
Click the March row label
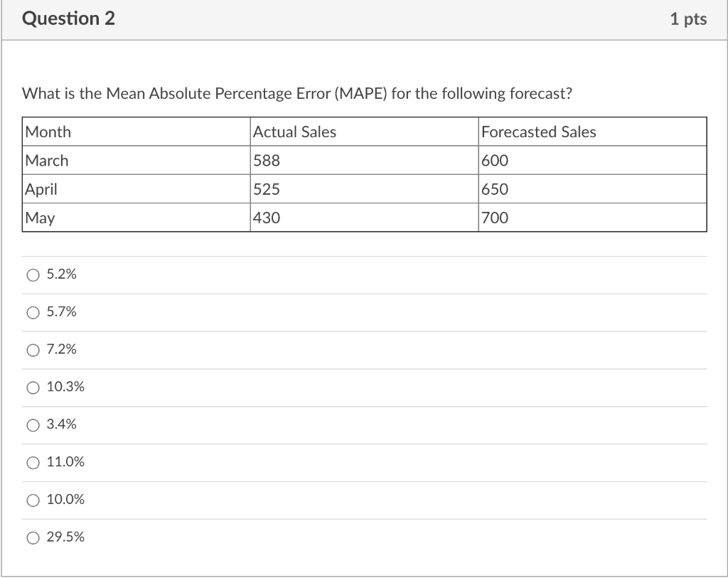coord(47,161)
